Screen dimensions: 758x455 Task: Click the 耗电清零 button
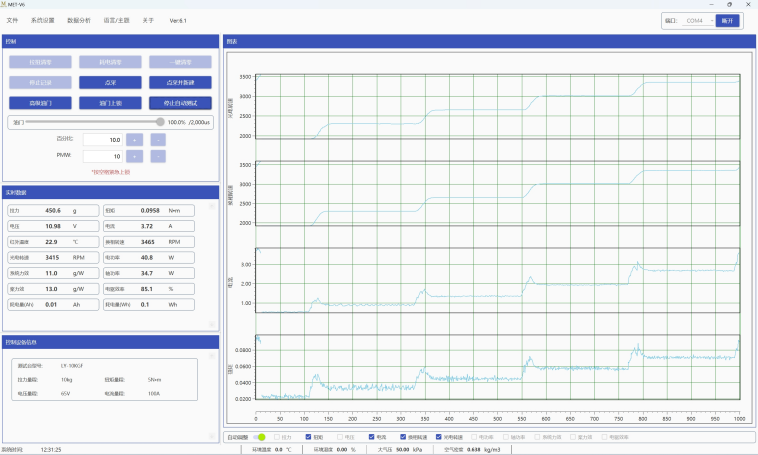(x=110, y=62)
